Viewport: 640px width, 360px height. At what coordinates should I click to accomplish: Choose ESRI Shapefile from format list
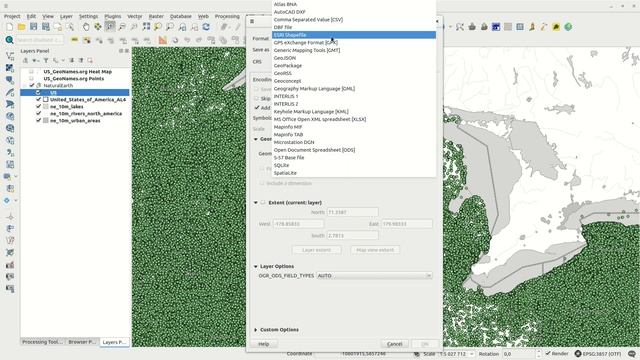(x=354, y=35)
